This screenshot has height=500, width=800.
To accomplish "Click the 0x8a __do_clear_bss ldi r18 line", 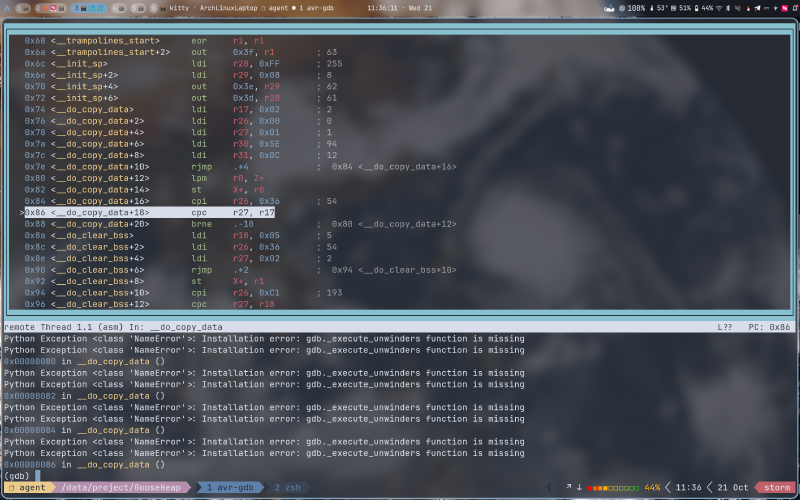I will point(178,235).
